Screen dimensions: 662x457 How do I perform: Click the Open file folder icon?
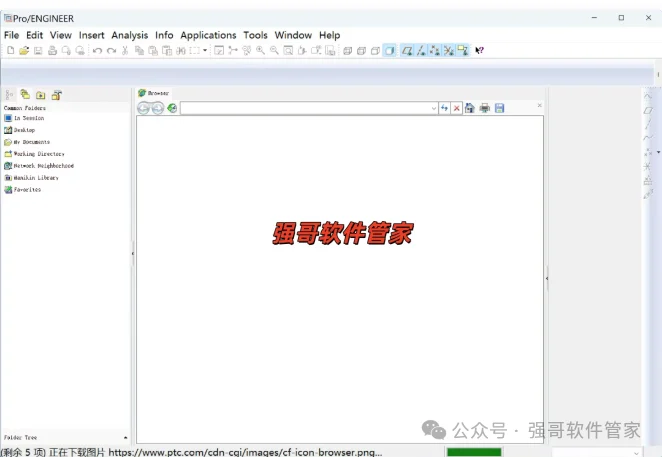tap(24, 51)
